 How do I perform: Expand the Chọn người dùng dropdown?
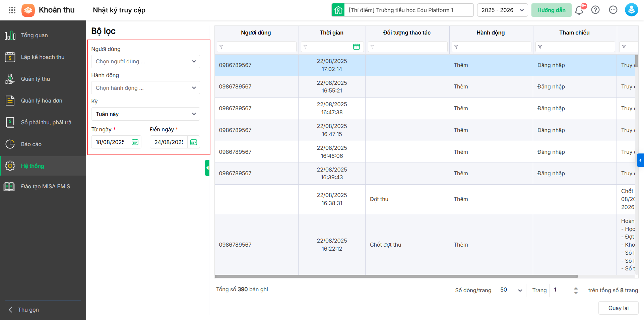coord(145,62)
